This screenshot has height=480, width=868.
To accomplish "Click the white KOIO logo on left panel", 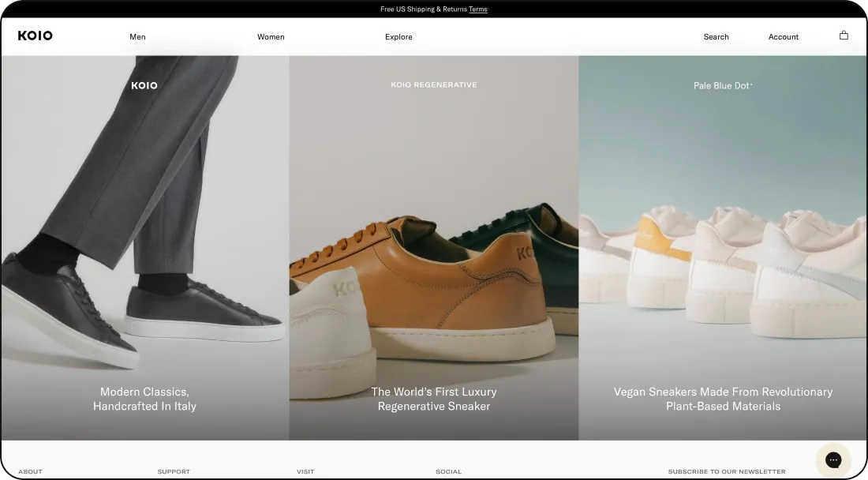I will point(144,85).
